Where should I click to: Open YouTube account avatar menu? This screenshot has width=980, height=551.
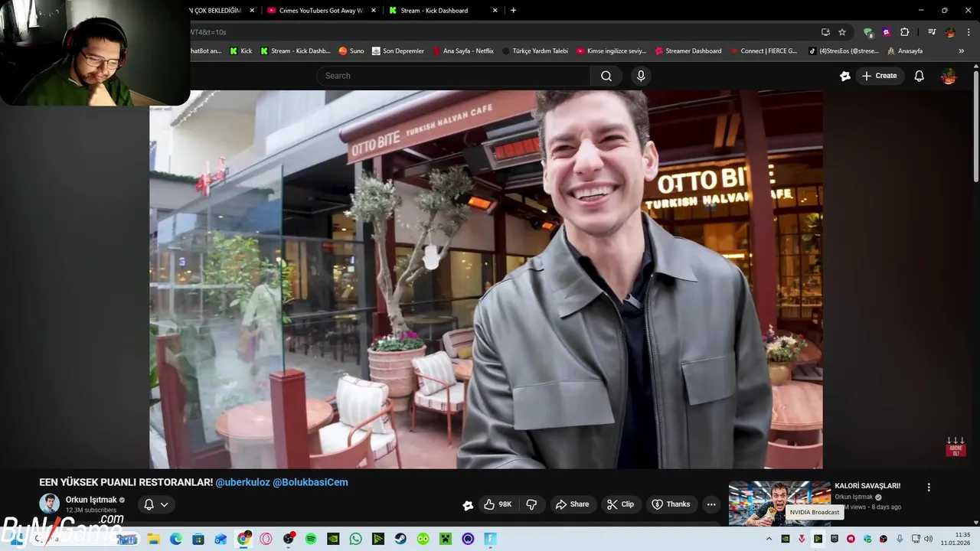[949, 76]
